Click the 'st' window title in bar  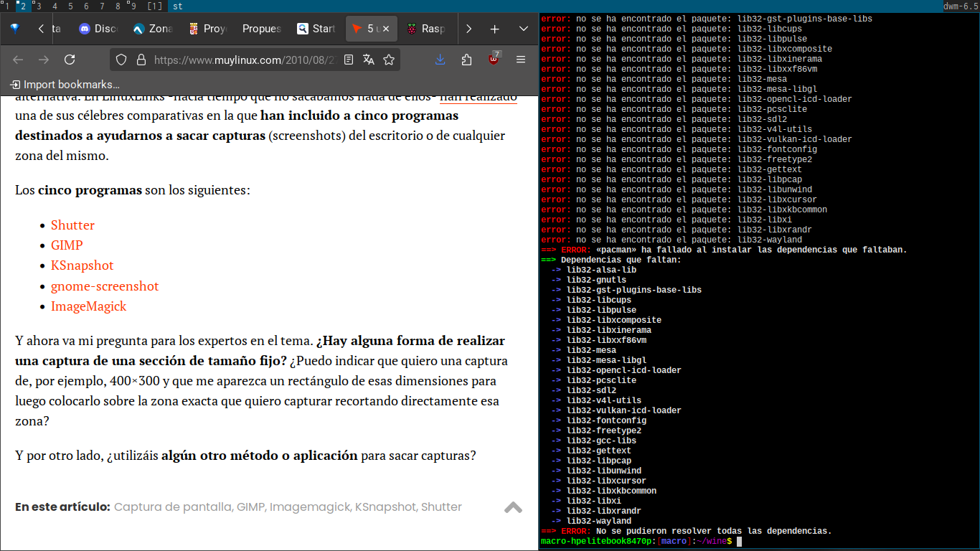click(x=178, y=6)
